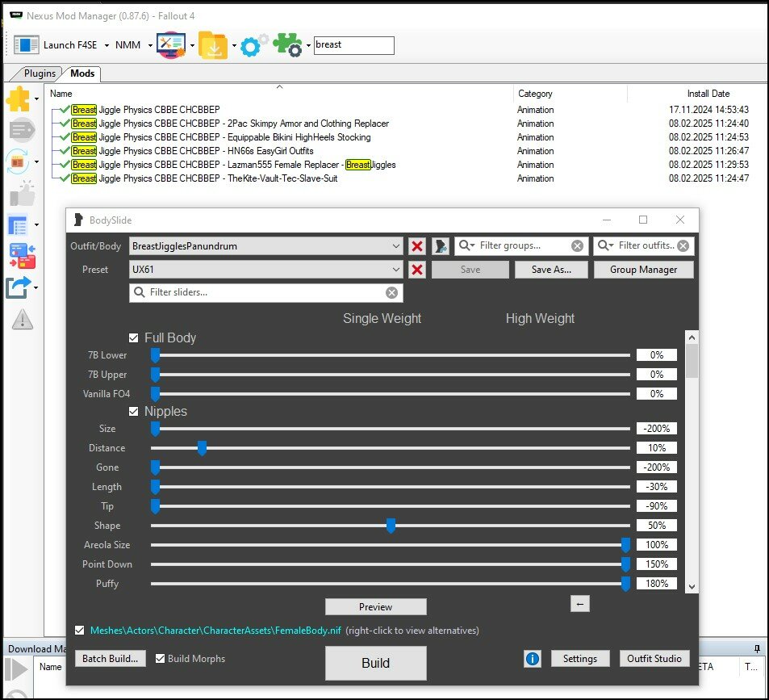Expand the NMM dropdown arrow
The image size is (769, 700).
pyautogui.click(x=150, y=46)
